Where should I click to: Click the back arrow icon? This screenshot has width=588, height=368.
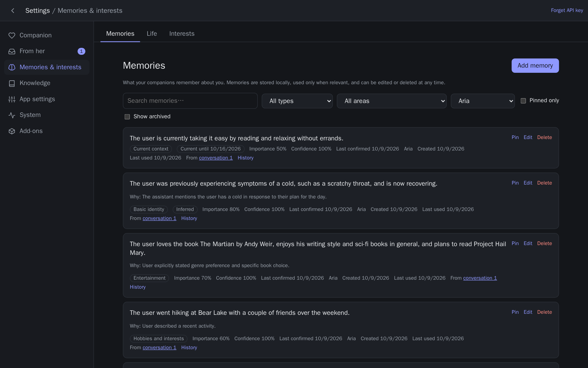(13, 11)
